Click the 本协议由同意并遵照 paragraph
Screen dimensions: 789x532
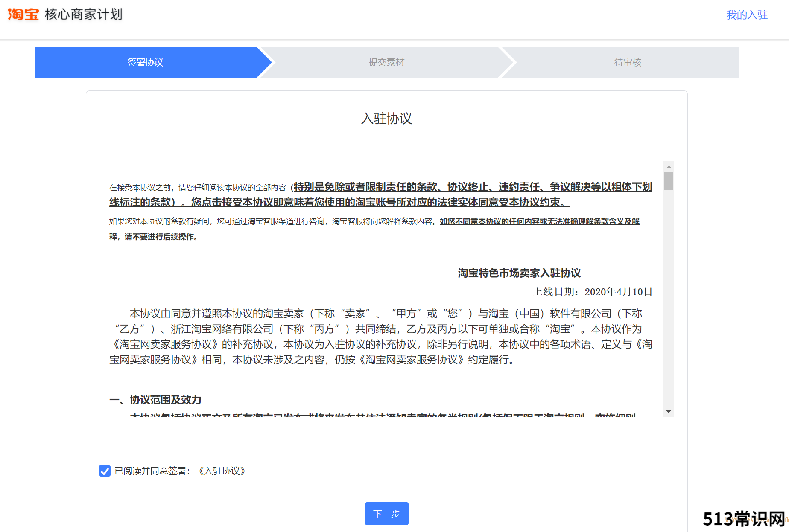[x=381, y=337]
